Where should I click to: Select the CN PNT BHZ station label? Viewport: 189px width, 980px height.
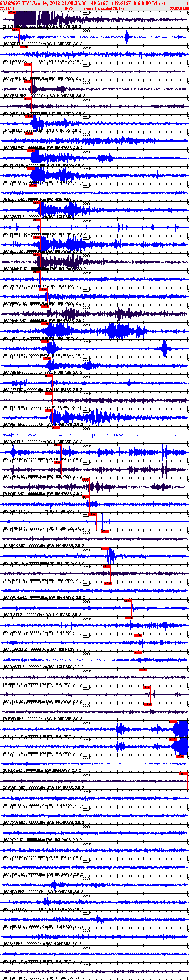click(x=13, y=27)
